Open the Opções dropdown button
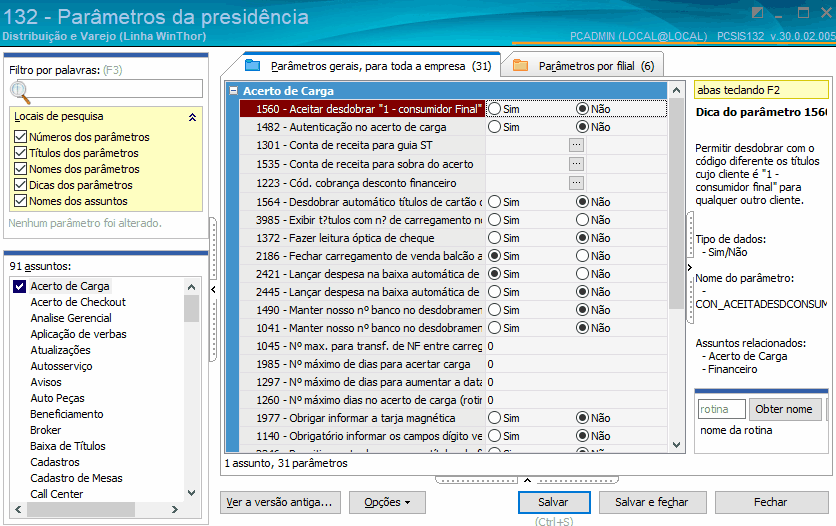The width and height of the screenshot is (836, 526). [387, 502]
